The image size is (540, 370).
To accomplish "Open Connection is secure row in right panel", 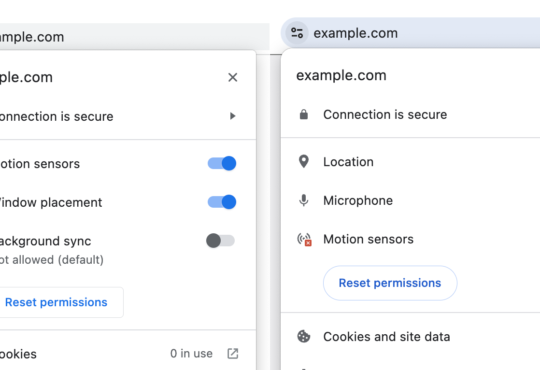I will [x=411, y=114].
